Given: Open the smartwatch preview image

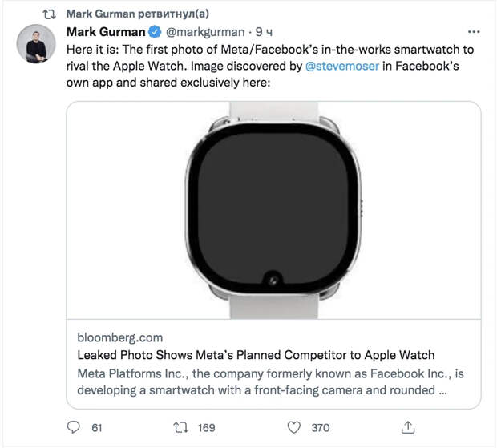Looking at the screenshot, I should 273,210.
